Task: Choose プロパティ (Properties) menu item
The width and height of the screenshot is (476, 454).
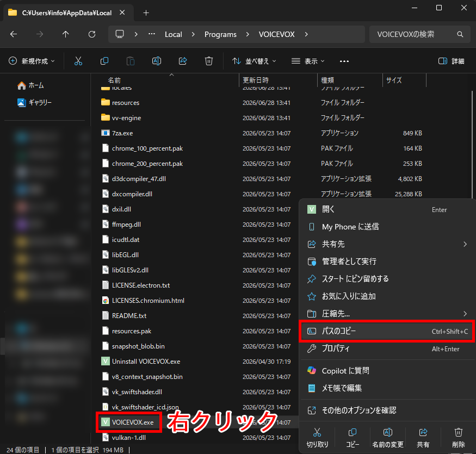Action: 387,349
